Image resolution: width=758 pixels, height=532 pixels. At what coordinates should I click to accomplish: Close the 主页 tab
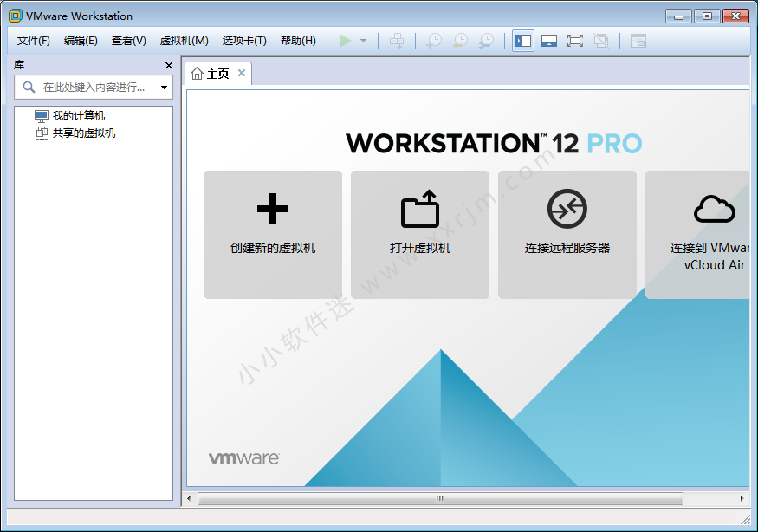242,73
